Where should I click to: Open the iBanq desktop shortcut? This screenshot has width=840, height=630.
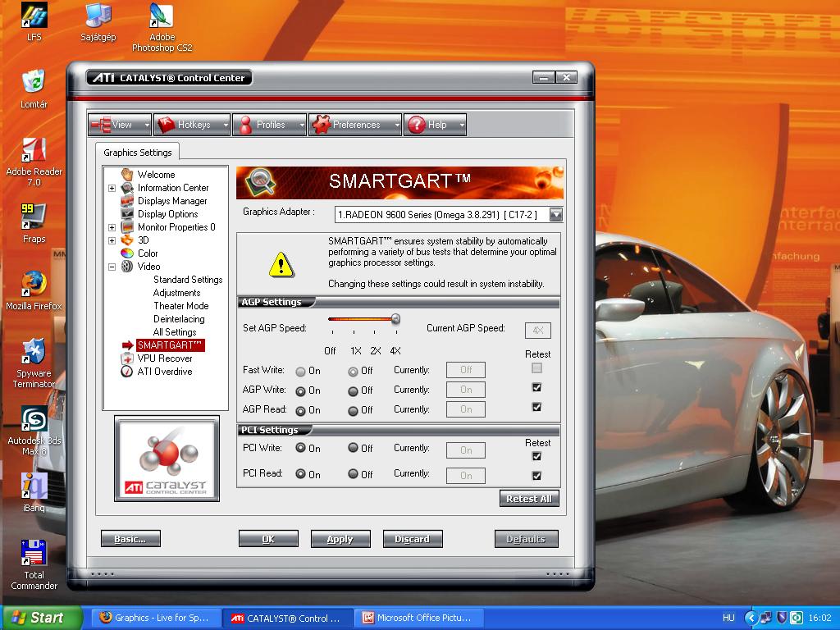click(x=34, y=492)
